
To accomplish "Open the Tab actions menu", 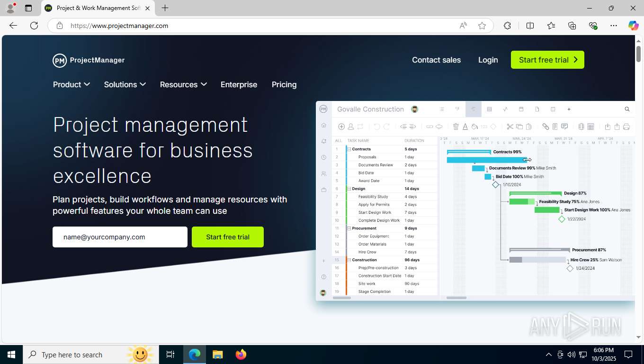I will point(28,8).
